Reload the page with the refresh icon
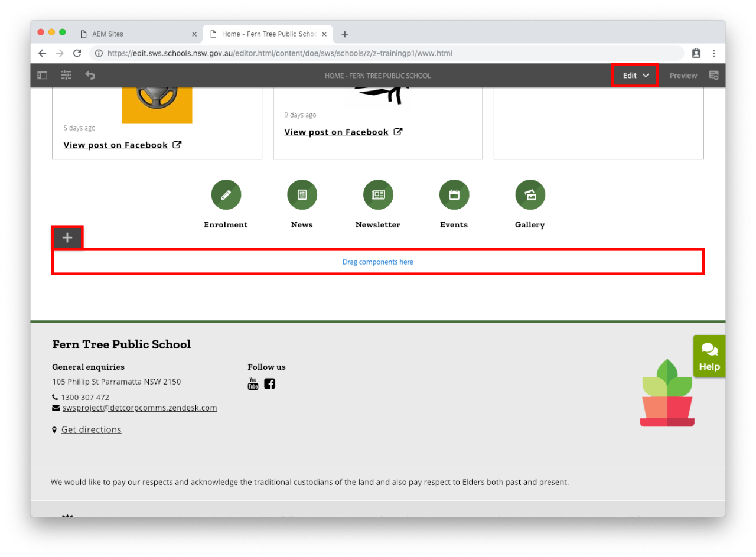Viewport: 756px width, 557px height. 77,53
